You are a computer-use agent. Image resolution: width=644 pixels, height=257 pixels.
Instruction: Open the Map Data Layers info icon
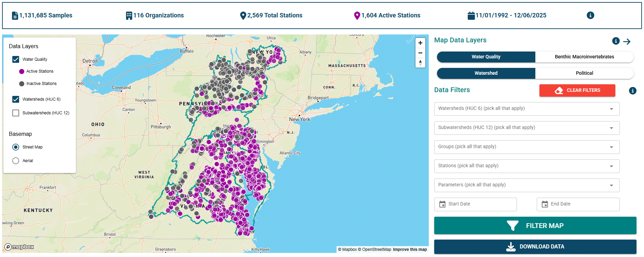(x=616, y=41)
